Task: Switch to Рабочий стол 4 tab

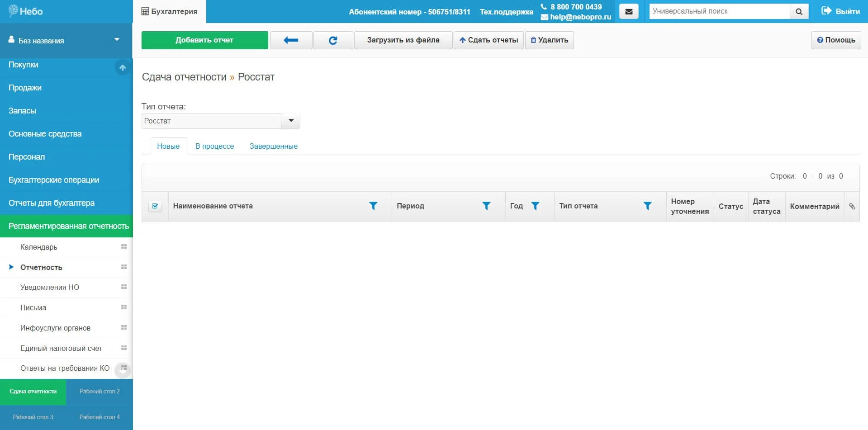Action: tap(100, 417)
